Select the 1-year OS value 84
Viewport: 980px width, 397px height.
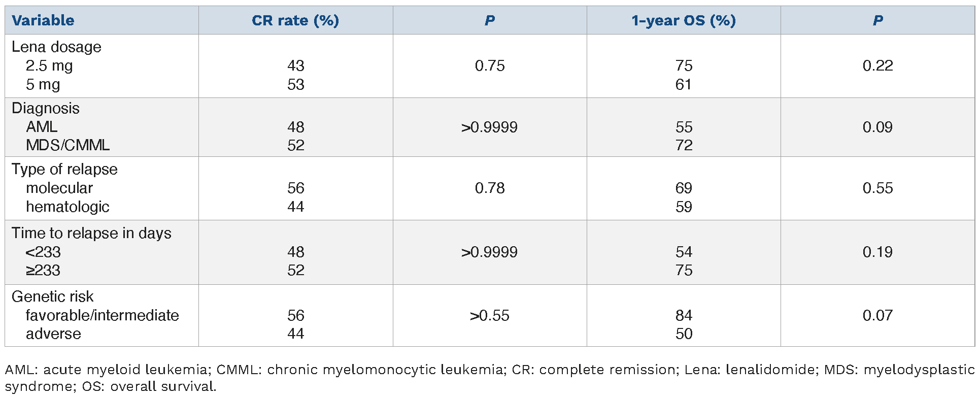pos(684,315)
